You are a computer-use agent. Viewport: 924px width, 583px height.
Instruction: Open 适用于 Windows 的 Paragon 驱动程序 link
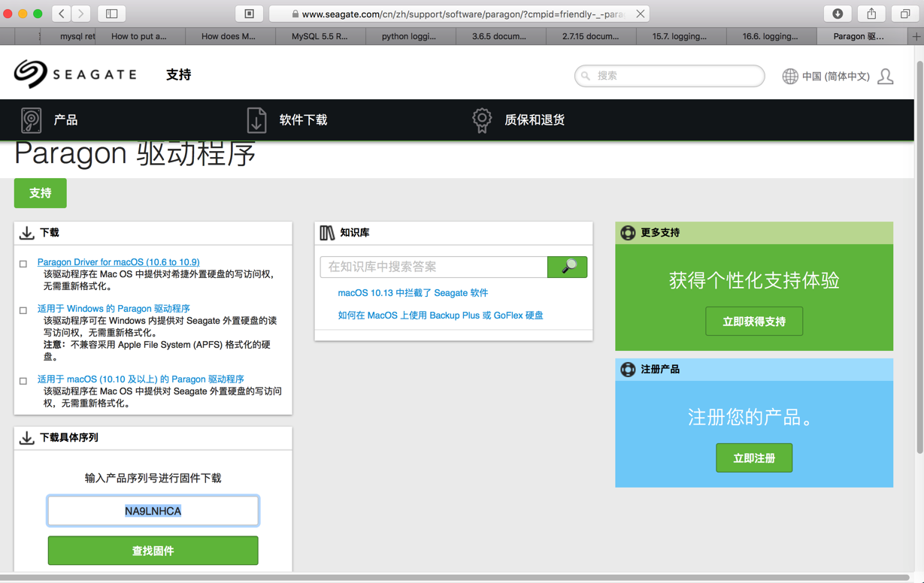[x=114, y=309]
